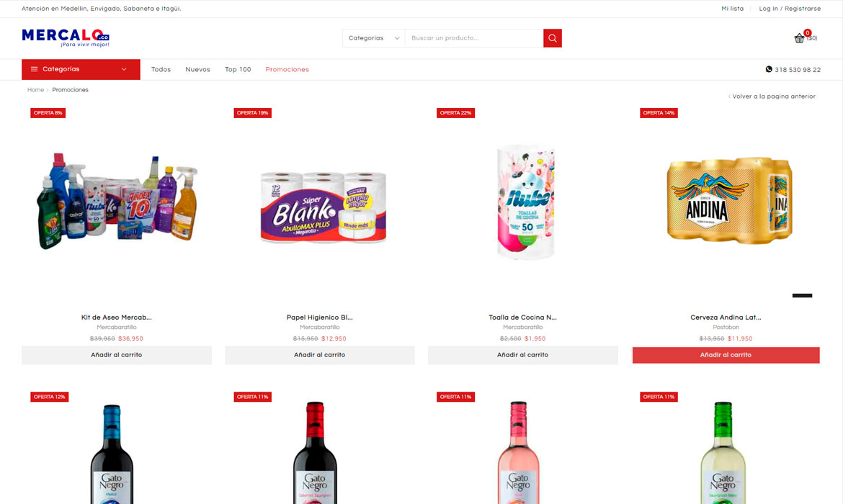Open the Super Blank toilet paper image
This screenshot has width=843, height=504.
pyautogui.click(x=323, y=207)
